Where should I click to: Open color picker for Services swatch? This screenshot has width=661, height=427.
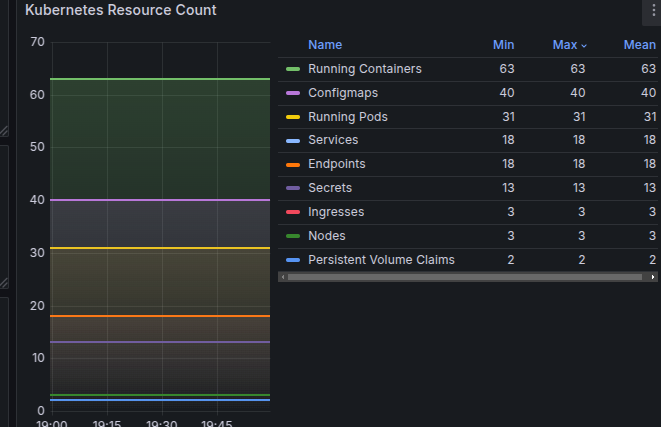293,141
